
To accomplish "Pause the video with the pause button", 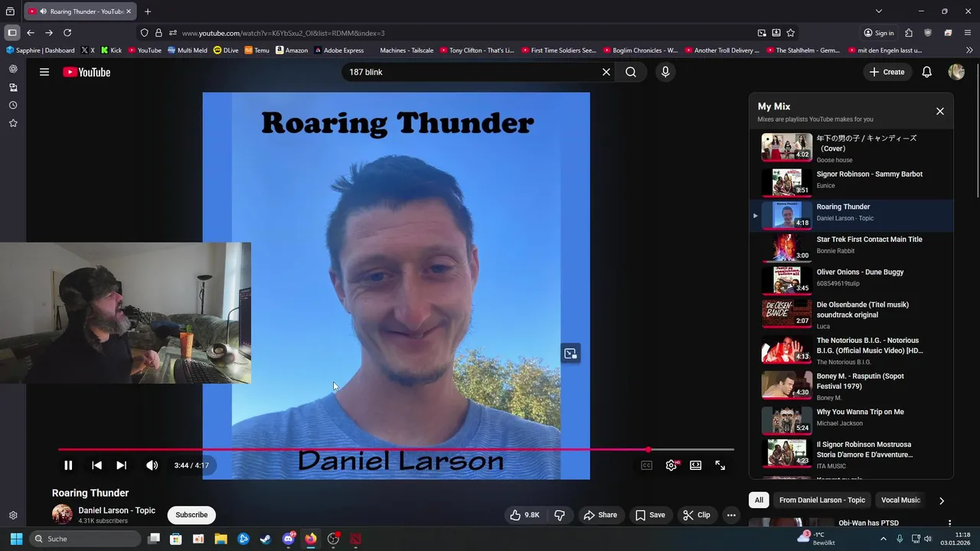I will (68, 465).
